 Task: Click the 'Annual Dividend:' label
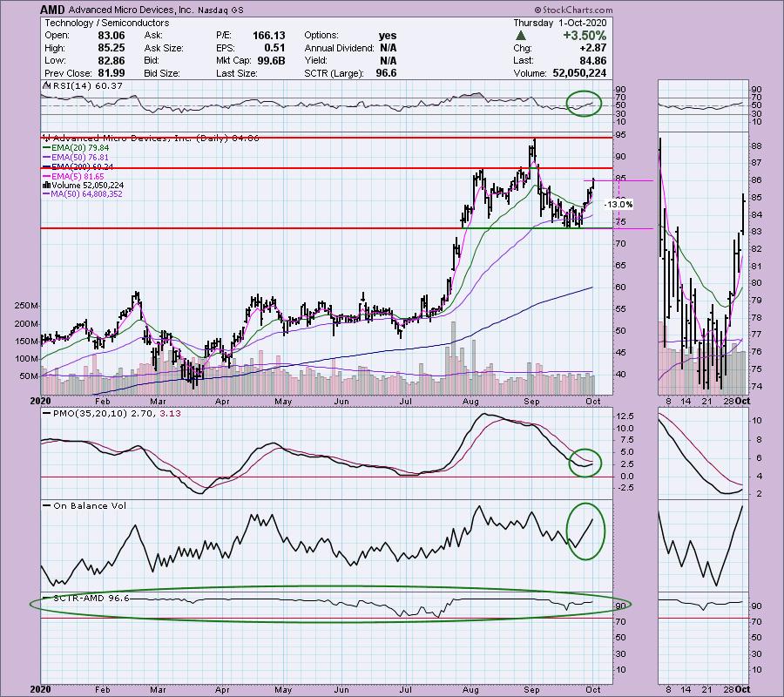[339, 48]
